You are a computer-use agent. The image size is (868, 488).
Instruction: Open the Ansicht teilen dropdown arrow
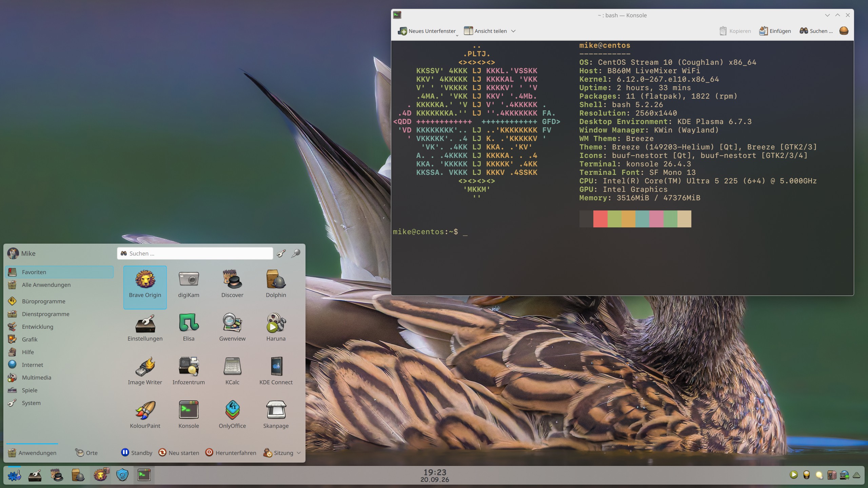[x=513, y=31]
